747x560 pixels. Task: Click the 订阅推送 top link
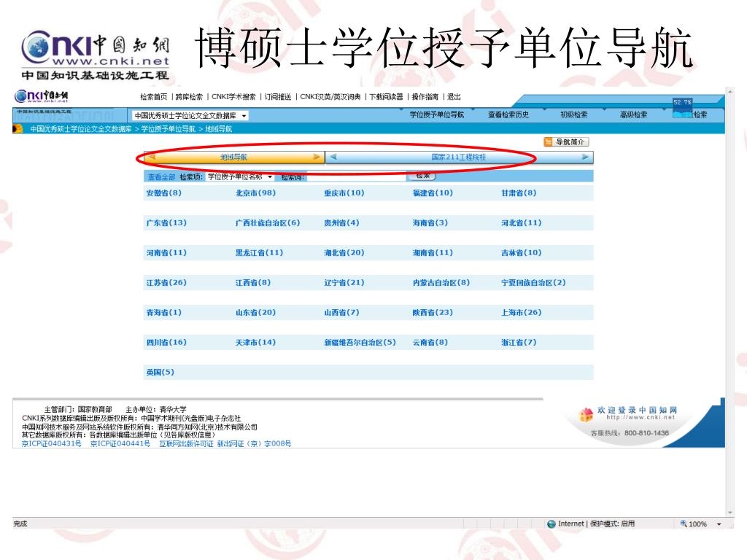[278, 97]
